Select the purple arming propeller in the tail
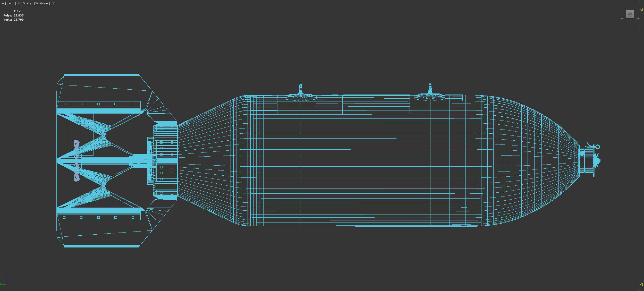Screen dimensions: 644x291 point(77,160)
